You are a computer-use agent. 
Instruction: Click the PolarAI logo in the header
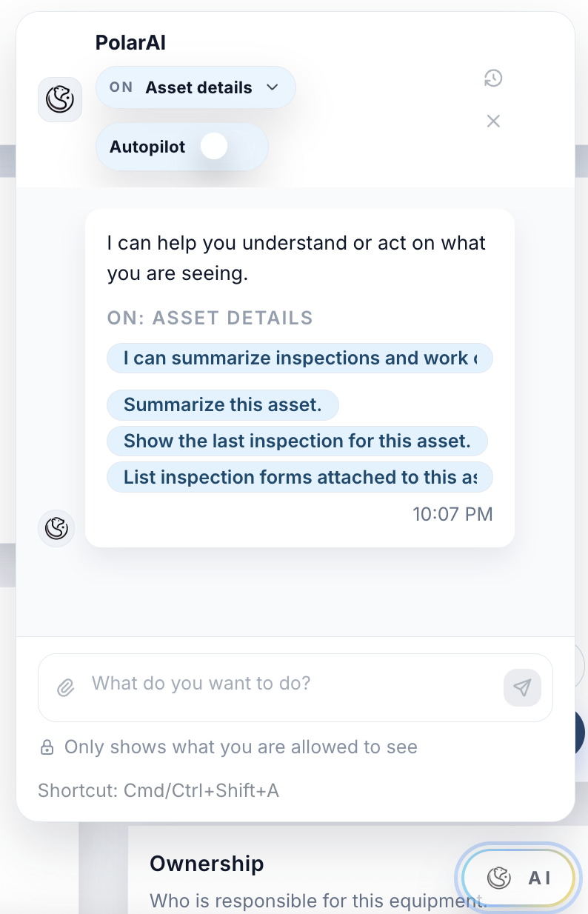tap(59, 99)
